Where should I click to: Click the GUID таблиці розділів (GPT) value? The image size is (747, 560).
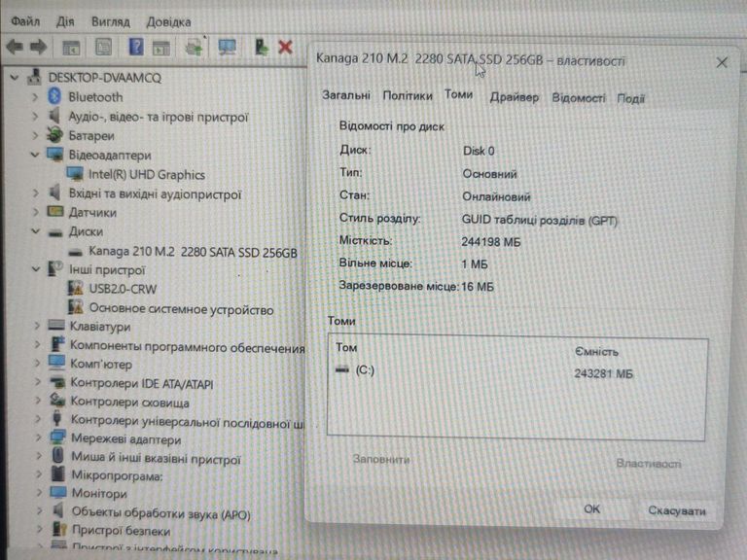[539, 221]
